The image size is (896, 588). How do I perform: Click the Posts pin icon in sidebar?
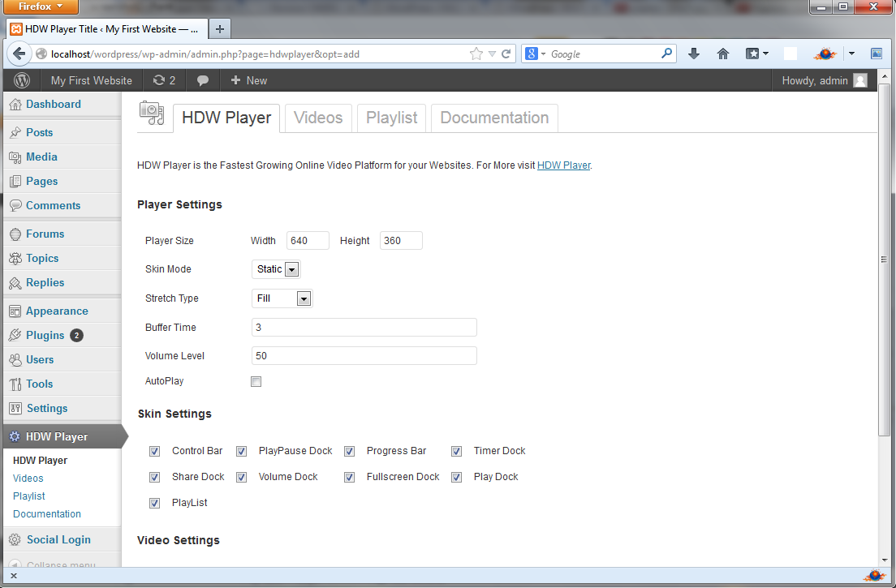point(15,132)
